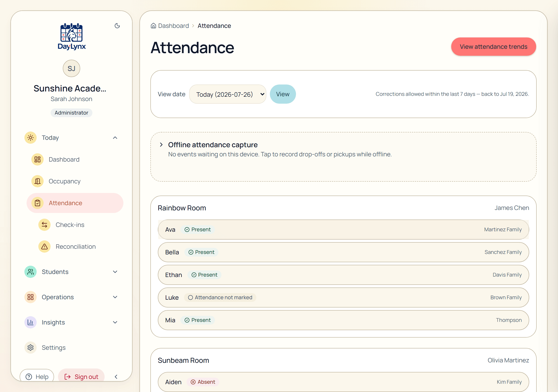The image size is (558, 392).
Task: Click the DayLynx logo
Action: (71, 37)
